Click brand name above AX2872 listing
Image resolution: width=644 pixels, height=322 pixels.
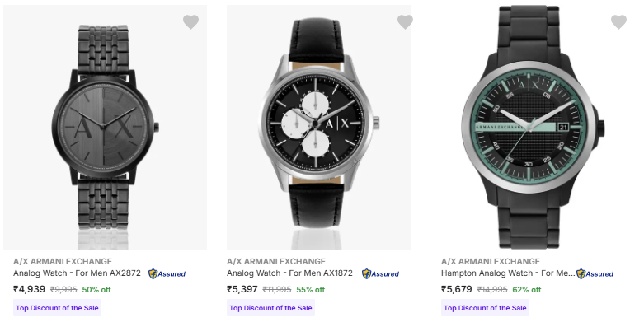click(63, 261)
